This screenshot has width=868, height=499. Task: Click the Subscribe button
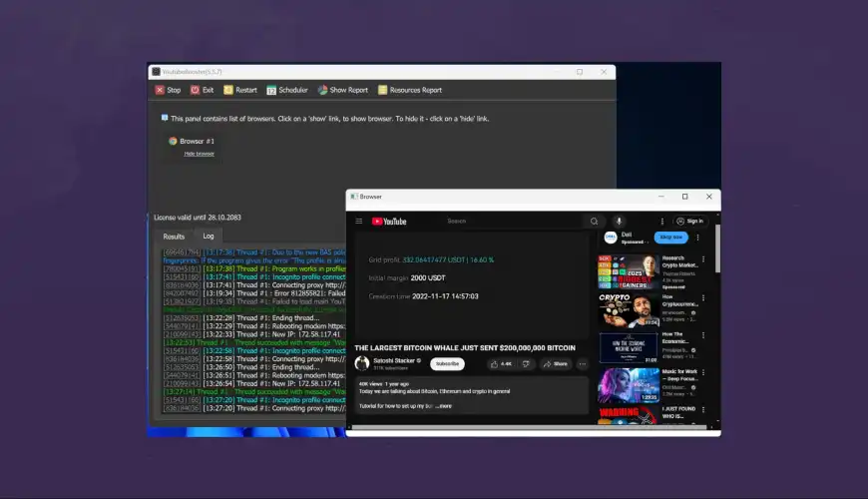(x=447, y=364)
